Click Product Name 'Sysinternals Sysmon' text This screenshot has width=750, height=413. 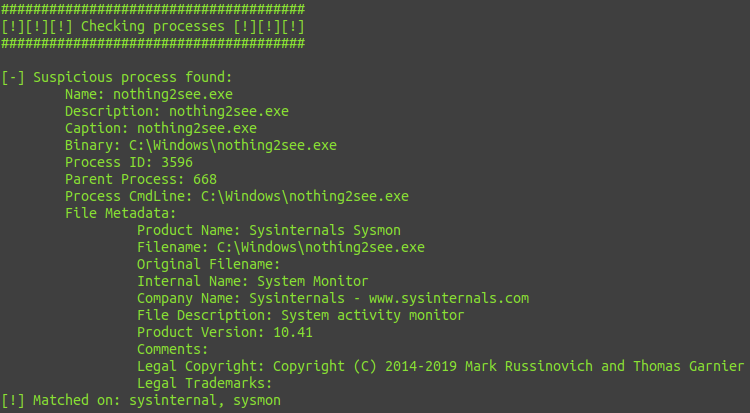point(325,230)
